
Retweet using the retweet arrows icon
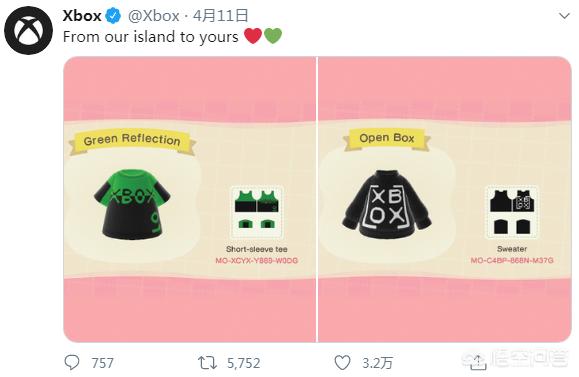207,363
